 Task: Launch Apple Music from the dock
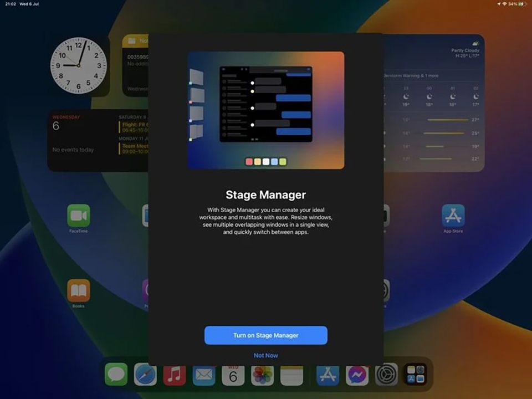(x=174, y=375)
